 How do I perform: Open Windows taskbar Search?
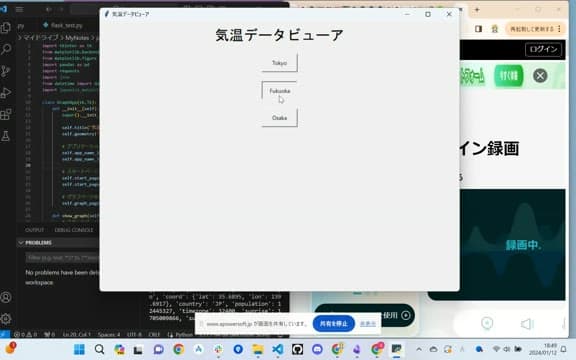pyautogui.click(x=99, y=349)
